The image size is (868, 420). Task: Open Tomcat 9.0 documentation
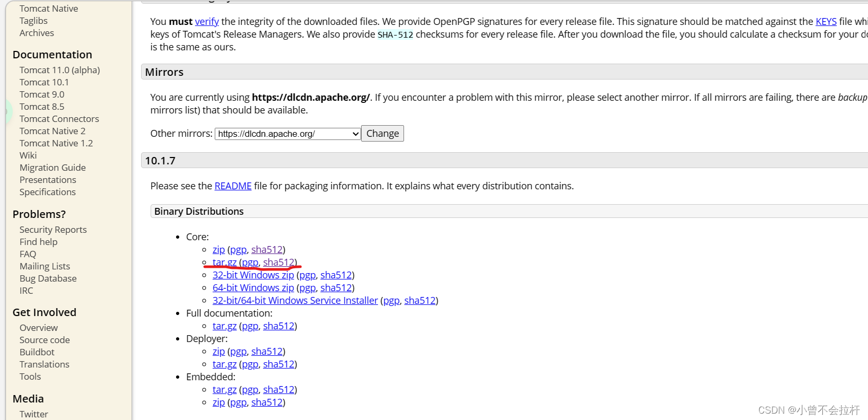point(42,94)
